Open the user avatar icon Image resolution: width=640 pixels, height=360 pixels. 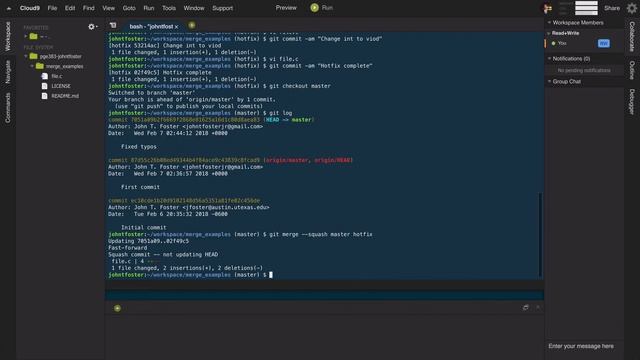point(547,8)
